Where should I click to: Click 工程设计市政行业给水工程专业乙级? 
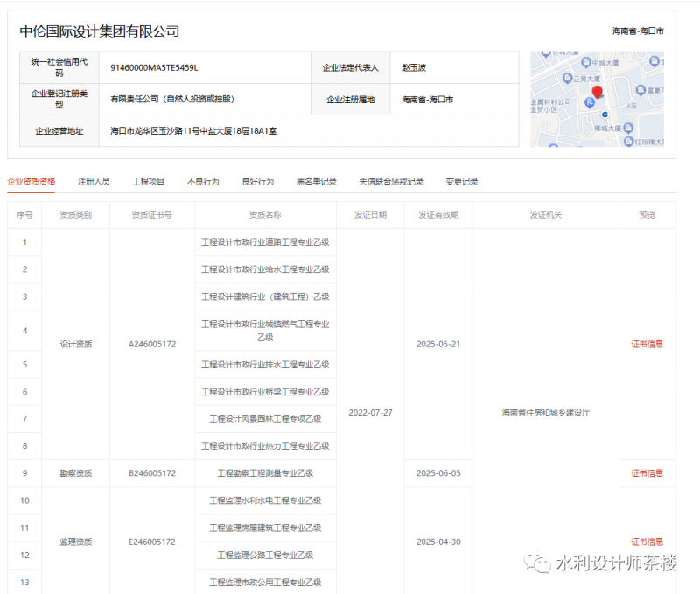click(x=265, y=269)
